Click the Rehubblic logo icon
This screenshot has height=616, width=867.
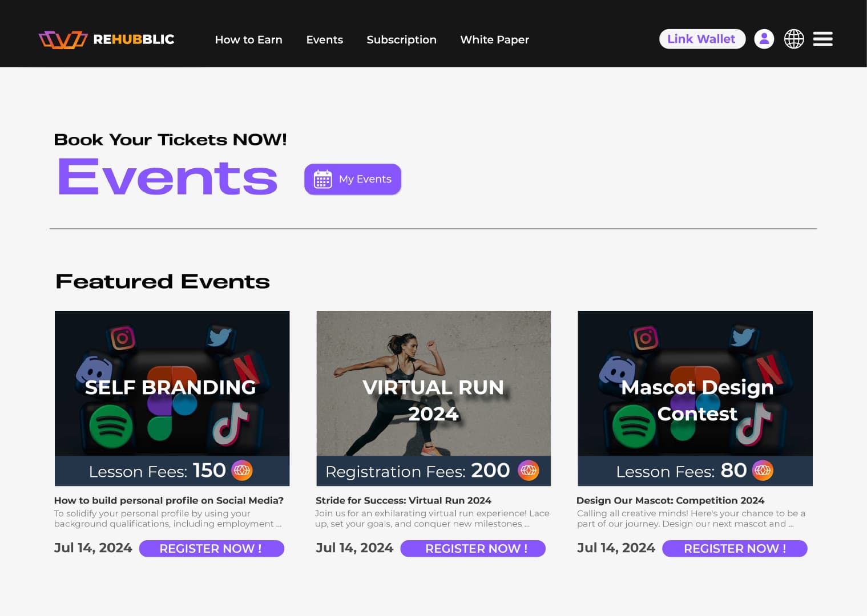click(x=63, y=39)
